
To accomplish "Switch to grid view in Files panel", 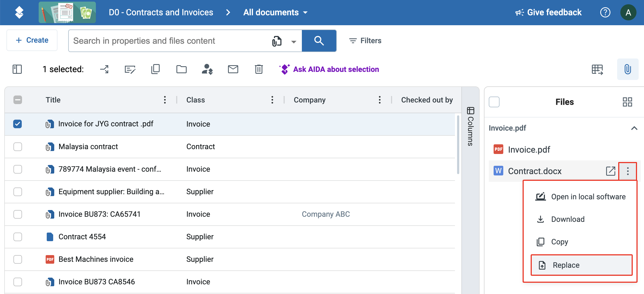I will (627, 102).
